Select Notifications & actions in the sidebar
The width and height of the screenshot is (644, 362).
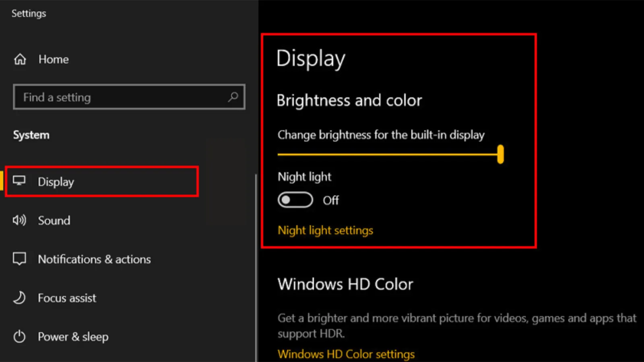pos(95,259)
